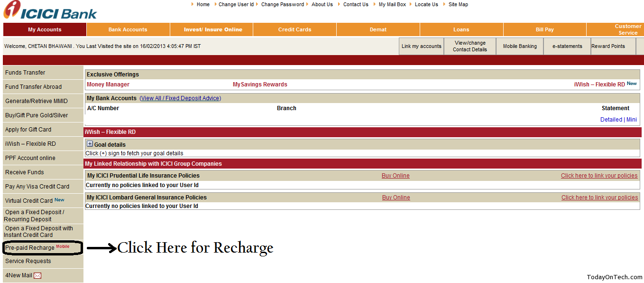
Task: Open iWish – Flexible RD exclusive offering
Action: (x=599, y=85)
